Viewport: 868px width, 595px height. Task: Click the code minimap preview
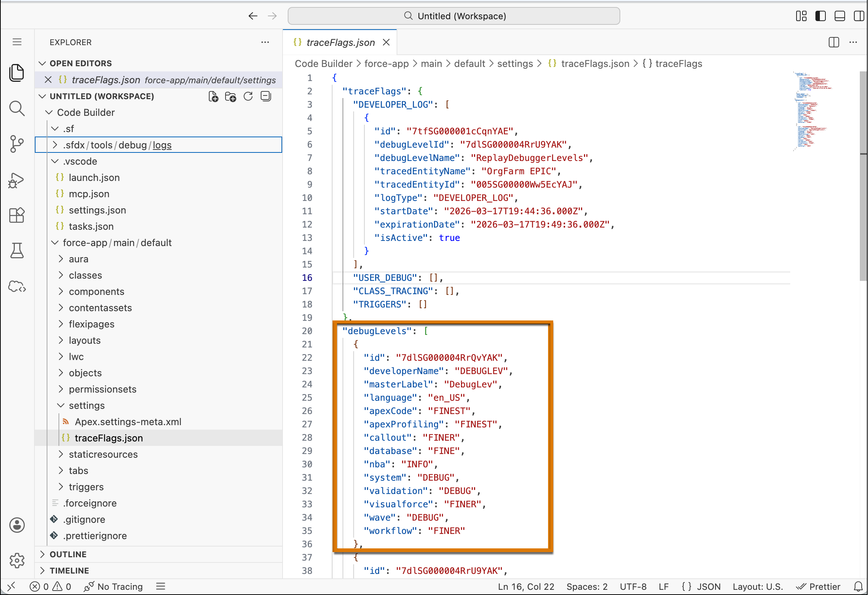(x=812, y=111)
